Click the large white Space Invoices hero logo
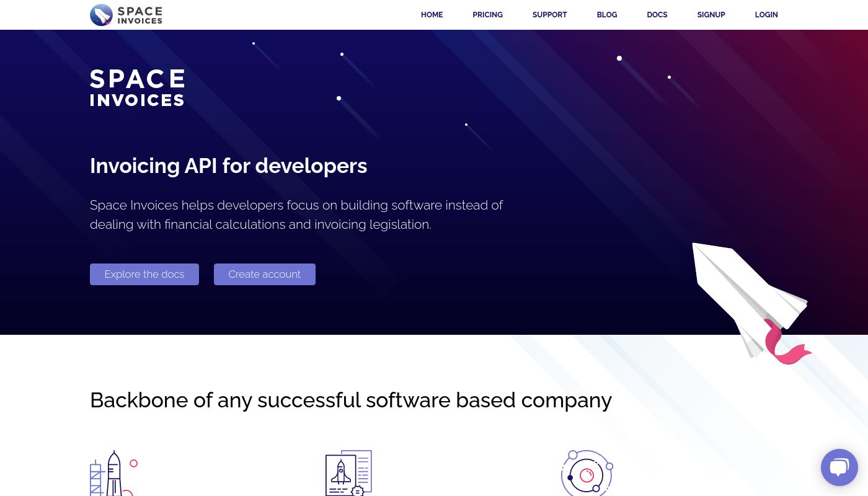 [x=138, y=87]
